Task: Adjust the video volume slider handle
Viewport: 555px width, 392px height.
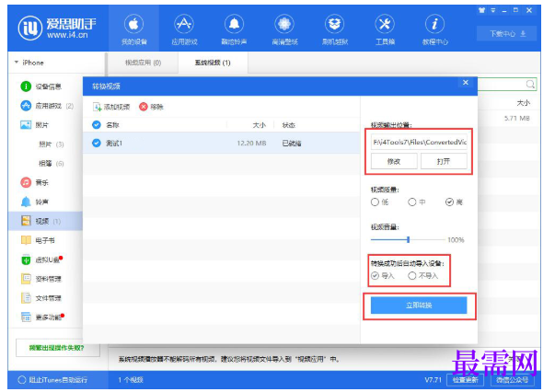Action: (408, 239)
